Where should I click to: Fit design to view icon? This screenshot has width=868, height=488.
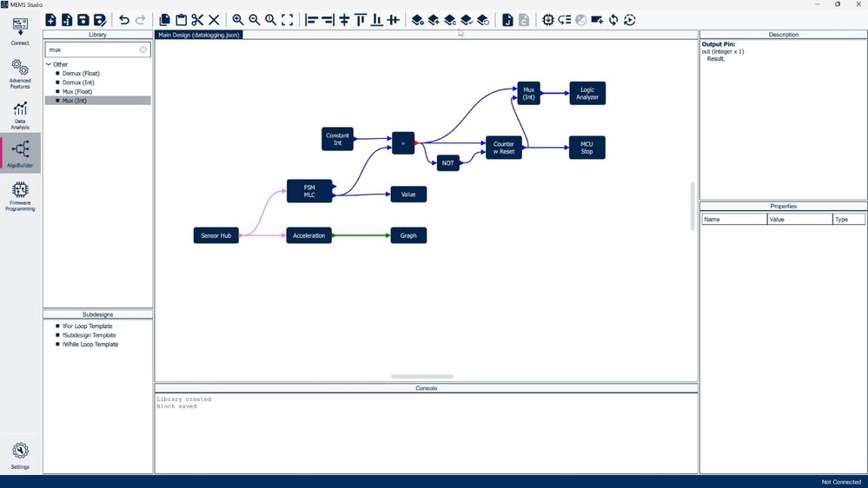[288, 20]
